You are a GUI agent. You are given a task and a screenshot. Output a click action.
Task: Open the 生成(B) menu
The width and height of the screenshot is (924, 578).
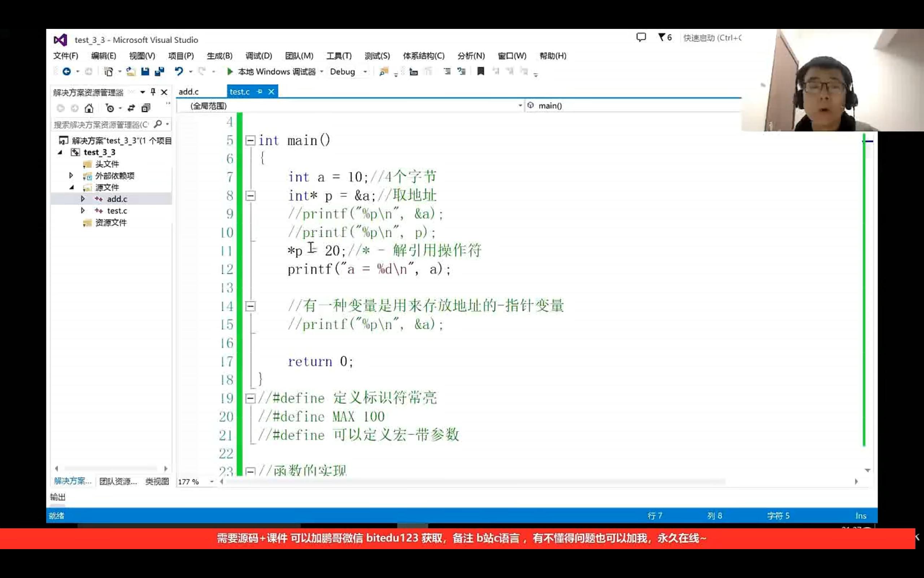point(219,56)
